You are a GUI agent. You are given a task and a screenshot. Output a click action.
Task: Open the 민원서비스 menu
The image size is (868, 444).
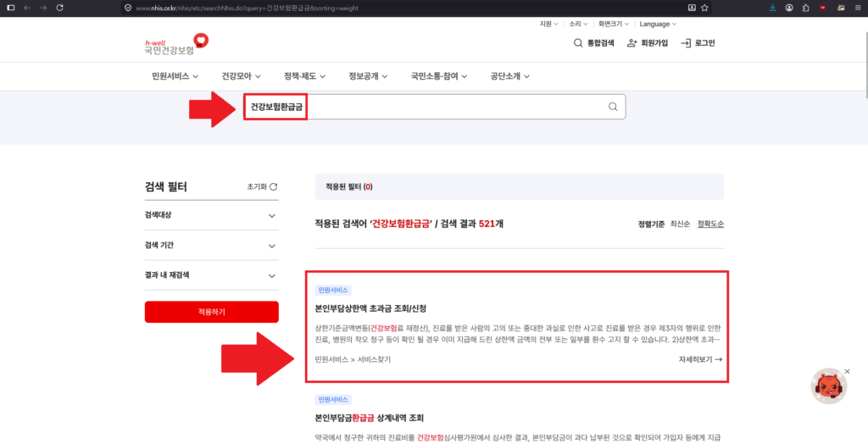pos(175,76)
